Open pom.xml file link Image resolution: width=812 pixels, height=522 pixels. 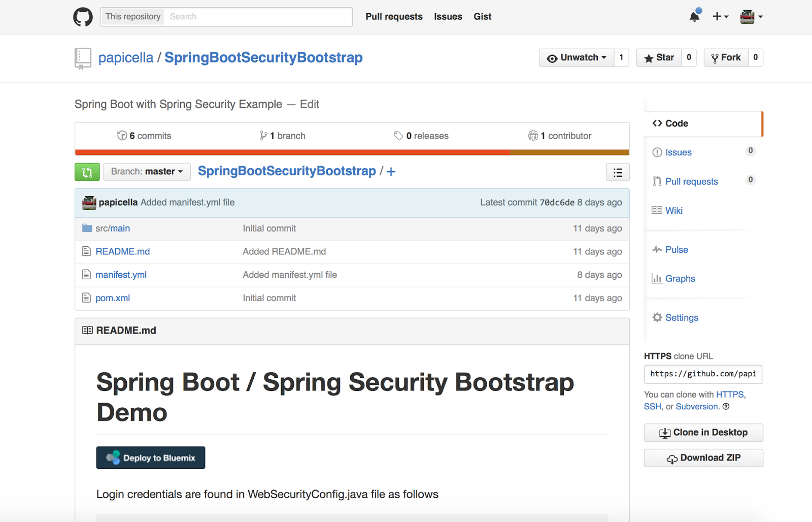[x=113, y=298]
